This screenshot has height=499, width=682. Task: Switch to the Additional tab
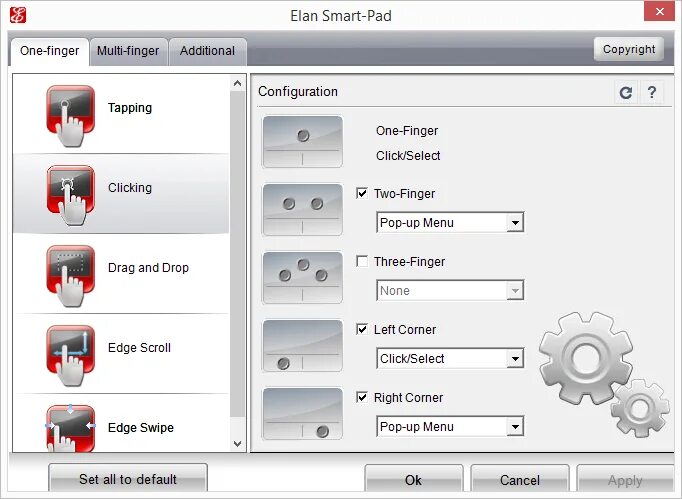(207, 51)
